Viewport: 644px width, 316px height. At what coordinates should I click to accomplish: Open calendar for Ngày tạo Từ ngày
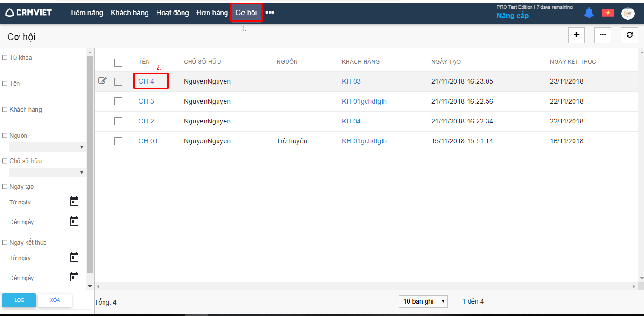tap(74, 202)
